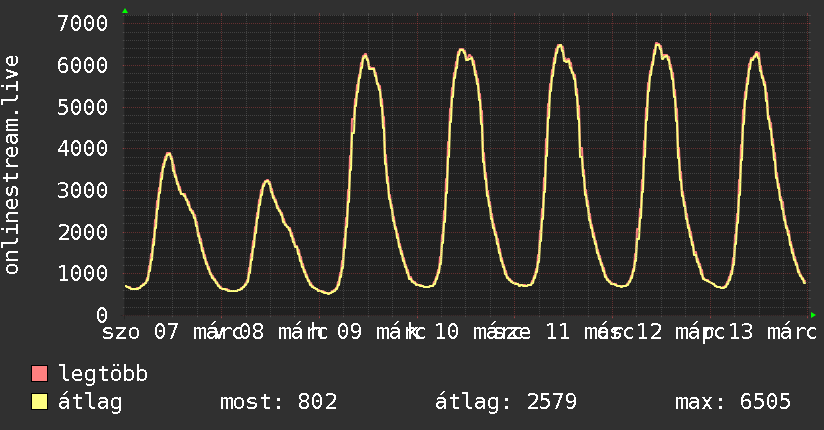Click the vertical title 'onlinestream.live'

coord(12,165)
